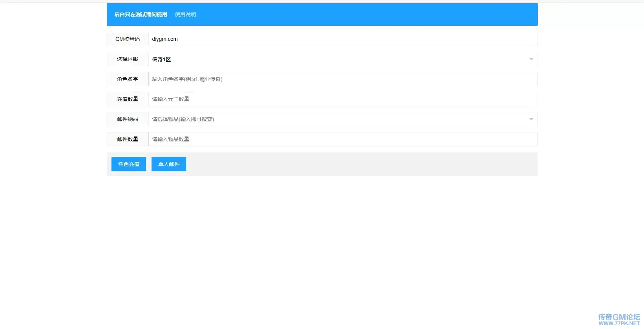Focus the 充值数量 yuanbao amount input

click(x=342, y=99)
